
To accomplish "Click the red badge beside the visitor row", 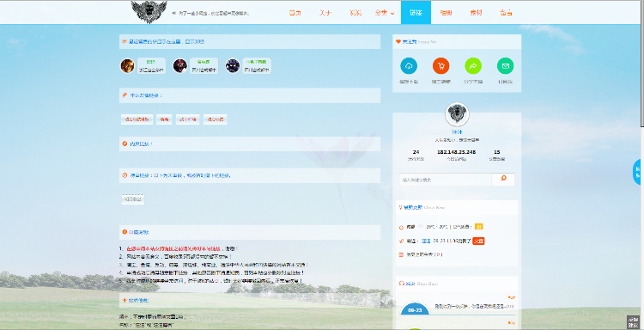I will 478,241.
